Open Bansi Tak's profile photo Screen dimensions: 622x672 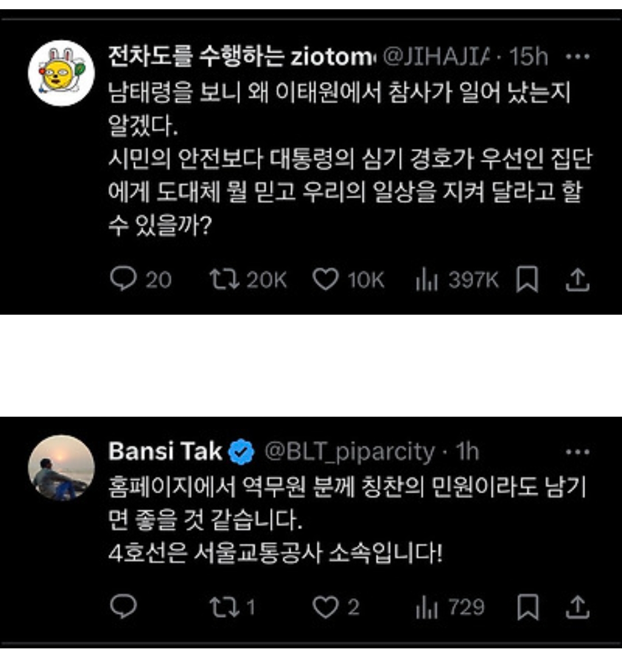coord(61,467)
